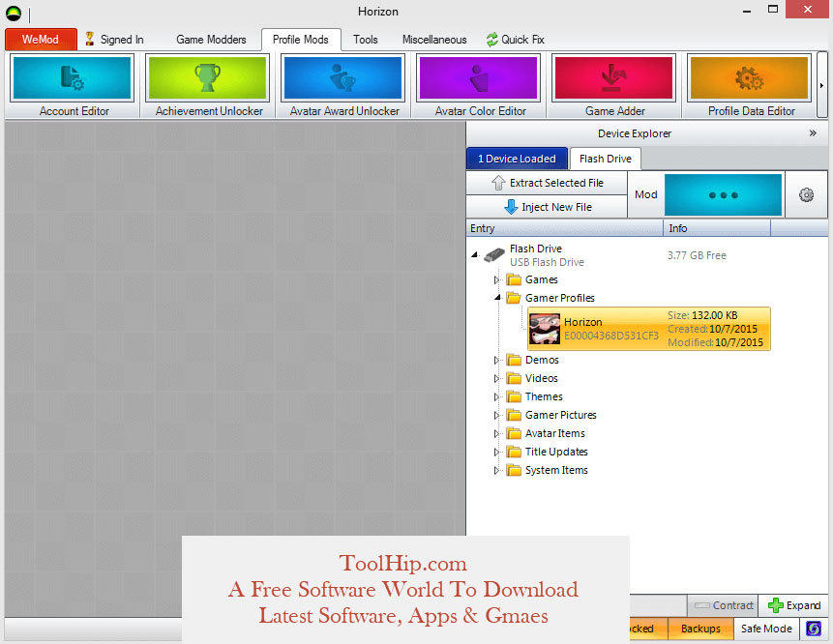Open the WeMod tab
Image resolution: width=833 pixels, height=644 pixels.
coord(41,40)
